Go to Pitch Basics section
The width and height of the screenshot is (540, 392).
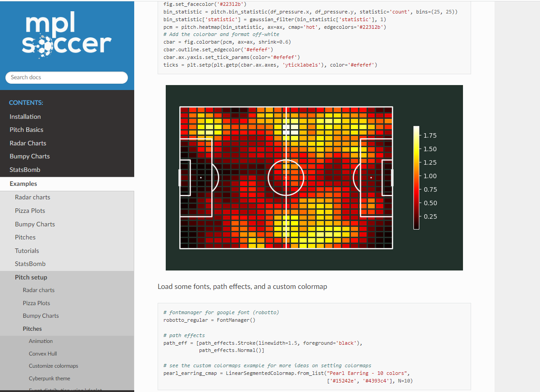(27, 130)
